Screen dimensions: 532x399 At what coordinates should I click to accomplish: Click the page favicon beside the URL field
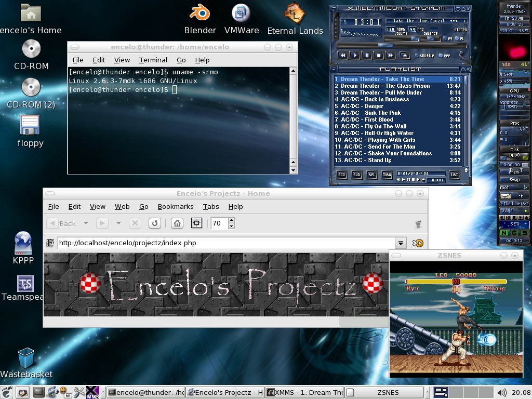click(50, 243)
